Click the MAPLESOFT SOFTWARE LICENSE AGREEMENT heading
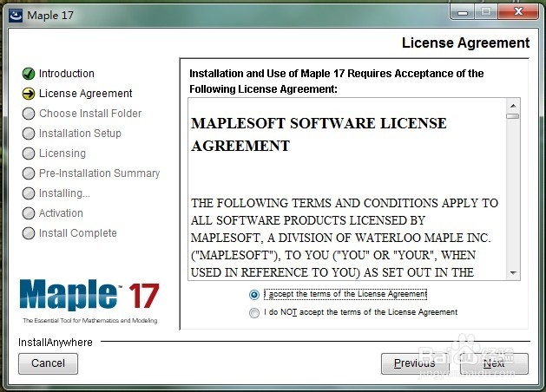This screenshot has height=392, width=546. pyautogui.click(x=319, y=134)
